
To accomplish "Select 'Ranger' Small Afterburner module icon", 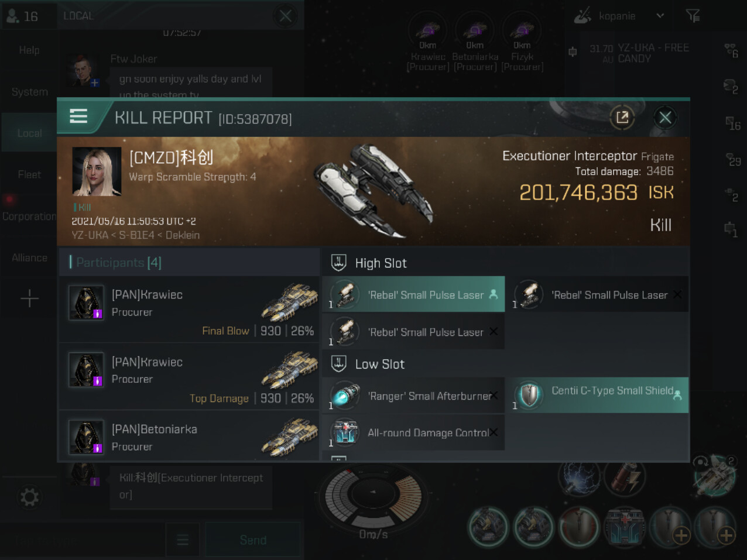I will [345, 396].
